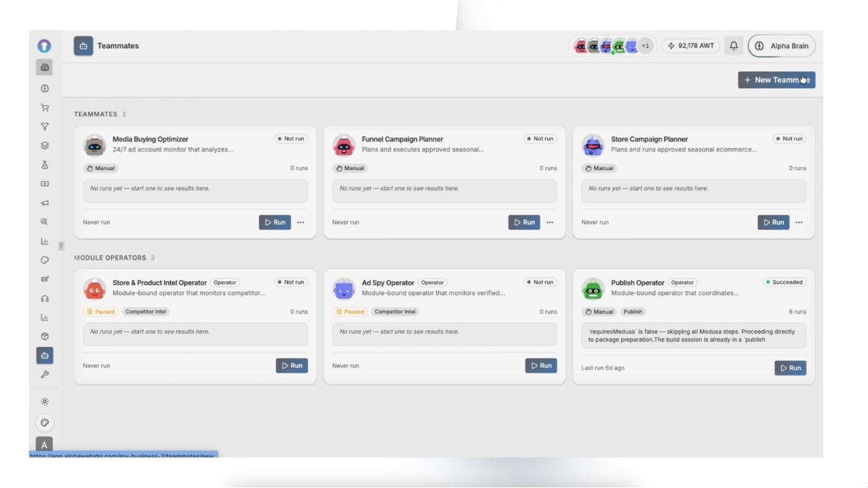The image size is (868, 488).
Task: Open the round palette icon in sidebar
Action: click(45, 423)
